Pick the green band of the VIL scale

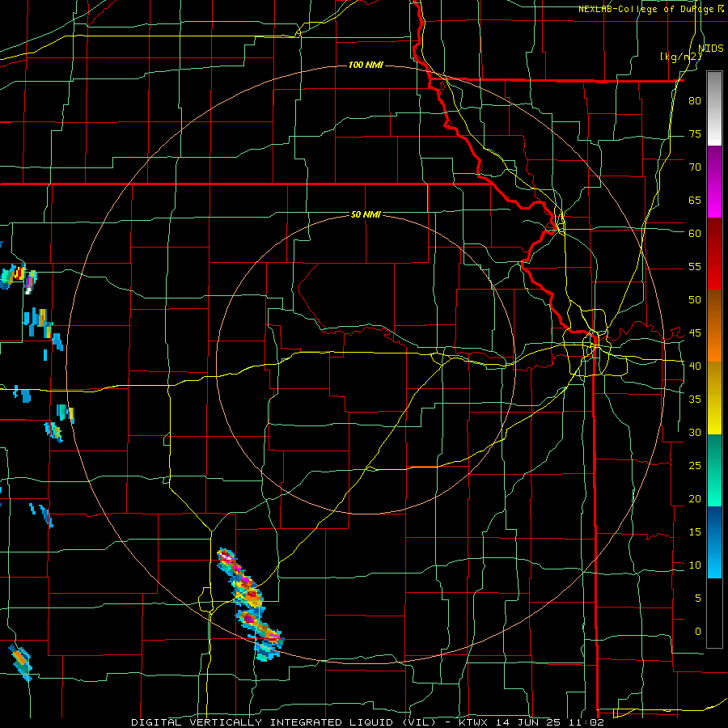pos(714,470)
